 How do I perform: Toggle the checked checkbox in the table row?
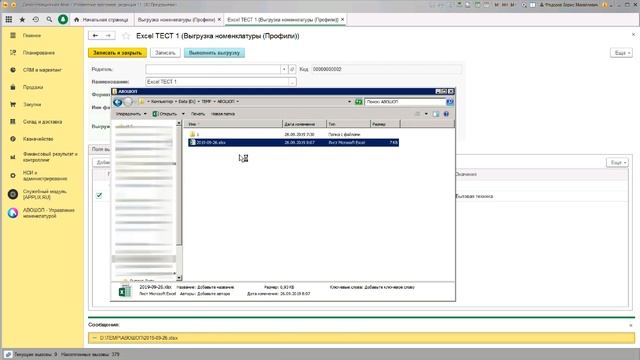point(99,196)
